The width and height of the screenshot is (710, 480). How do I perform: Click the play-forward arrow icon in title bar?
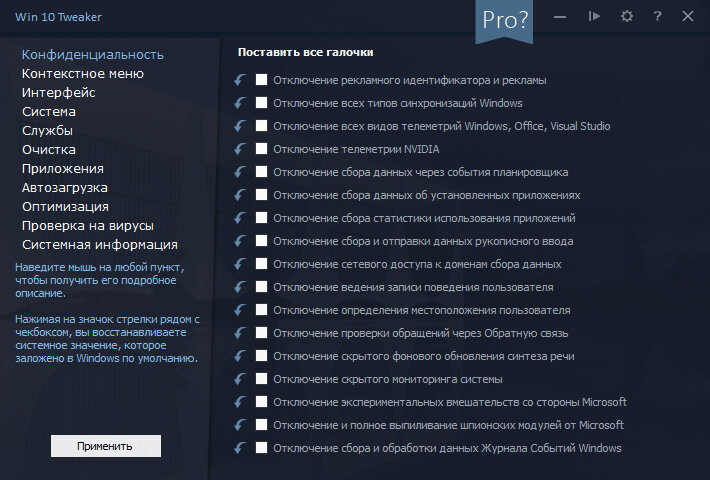pyautogui.click(x=594, y=17)
